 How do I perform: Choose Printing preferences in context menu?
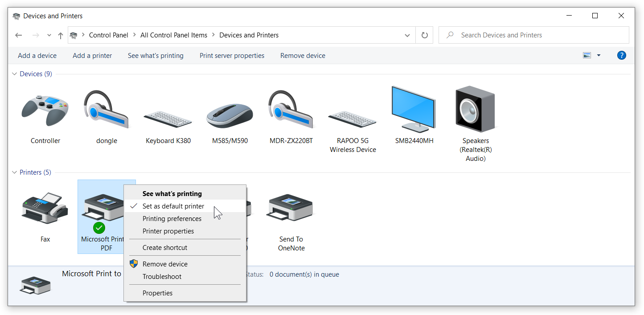point(185,219)
